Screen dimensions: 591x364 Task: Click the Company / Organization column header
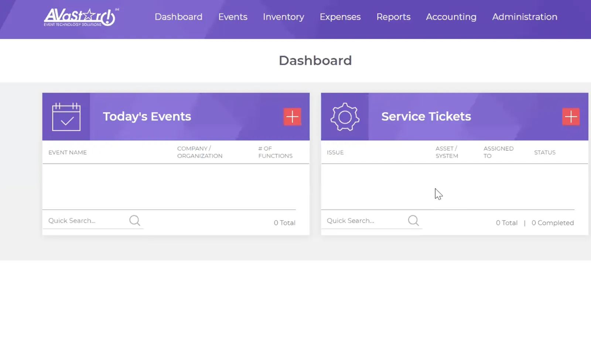tap(200, 152)
